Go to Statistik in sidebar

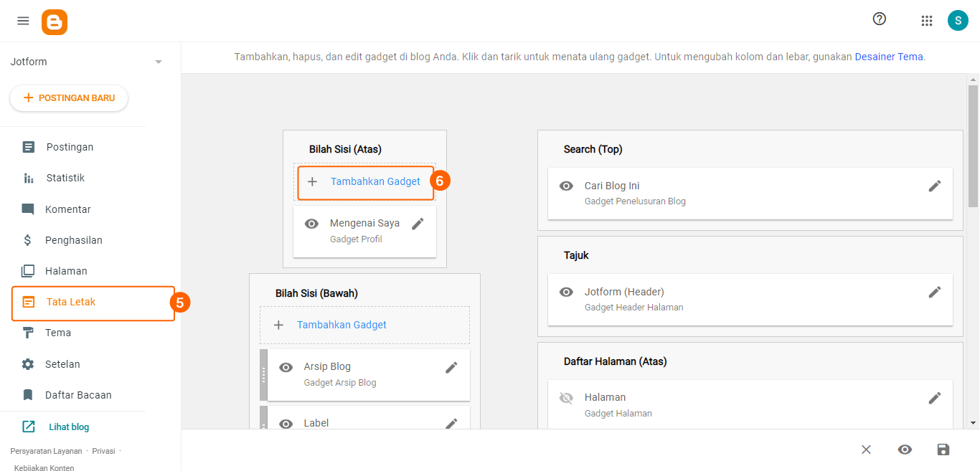click(x=65, y=178)
